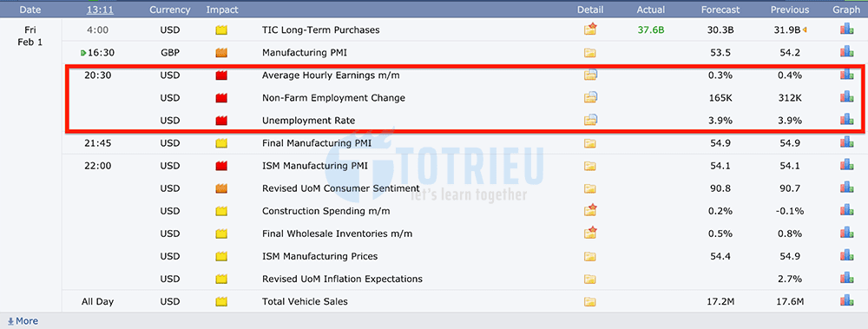Click red impact icon for Average Hourly Earnings
This screenshot has height=329, width=868.
pos(222,76)
